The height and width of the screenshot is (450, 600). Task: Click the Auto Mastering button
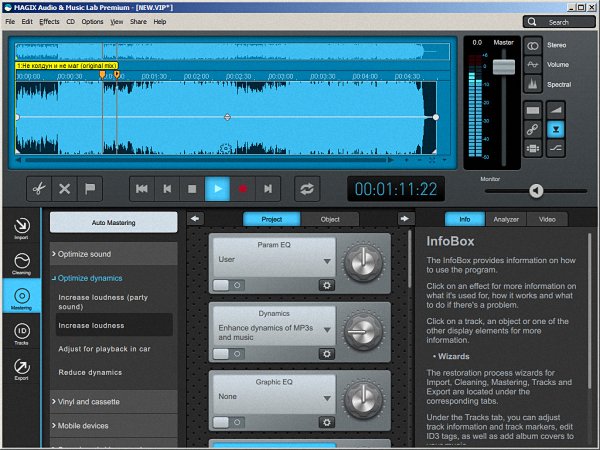tap(113, 222)
